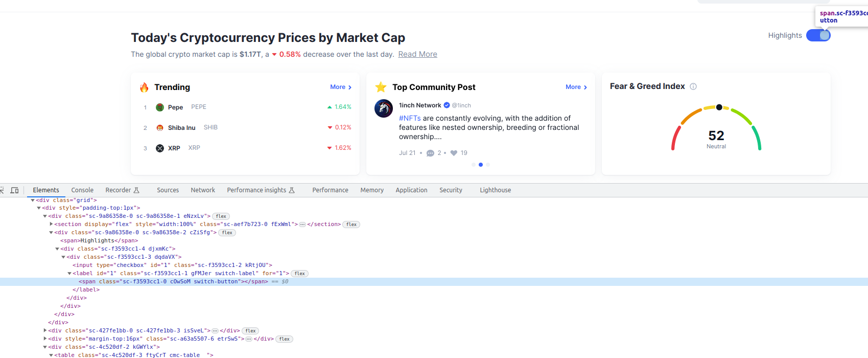Click the 1inch Network avatar

click(384, 108)
